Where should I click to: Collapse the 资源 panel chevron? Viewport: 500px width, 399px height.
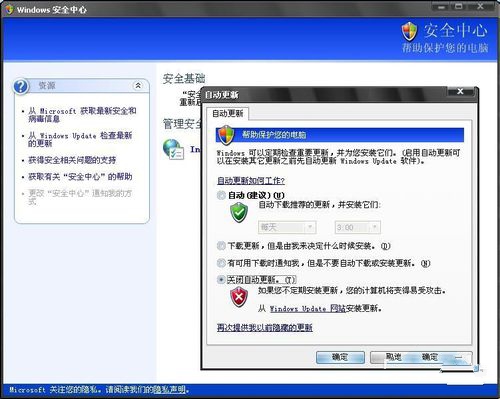coord(138,86)
